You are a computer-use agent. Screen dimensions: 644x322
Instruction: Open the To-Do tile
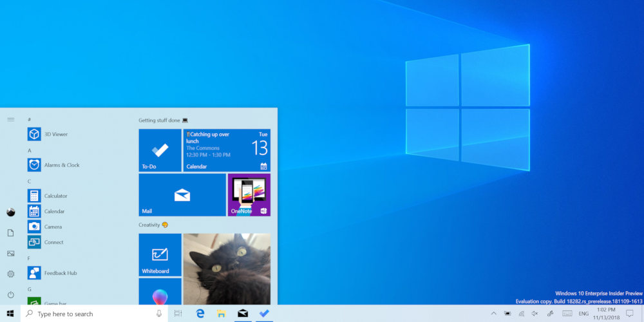tap(160, 150)
